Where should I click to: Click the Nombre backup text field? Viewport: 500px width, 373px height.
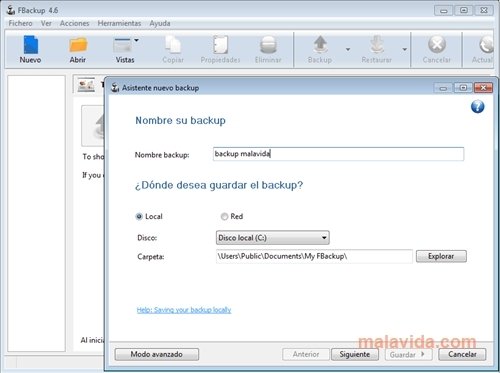point(338,154)
